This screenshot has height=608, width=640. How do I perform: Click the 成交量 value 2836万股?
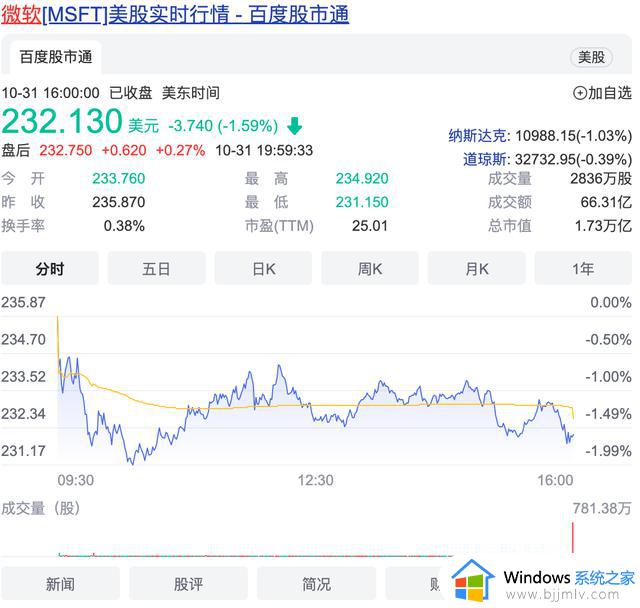pyautogui.click(x=601, y=179)
